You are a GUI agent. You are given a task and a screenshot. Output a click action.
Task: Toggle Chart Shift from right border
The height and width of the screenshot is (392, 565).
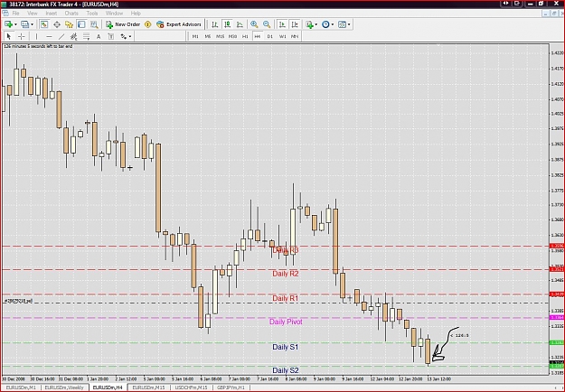[x=295, y=24]
